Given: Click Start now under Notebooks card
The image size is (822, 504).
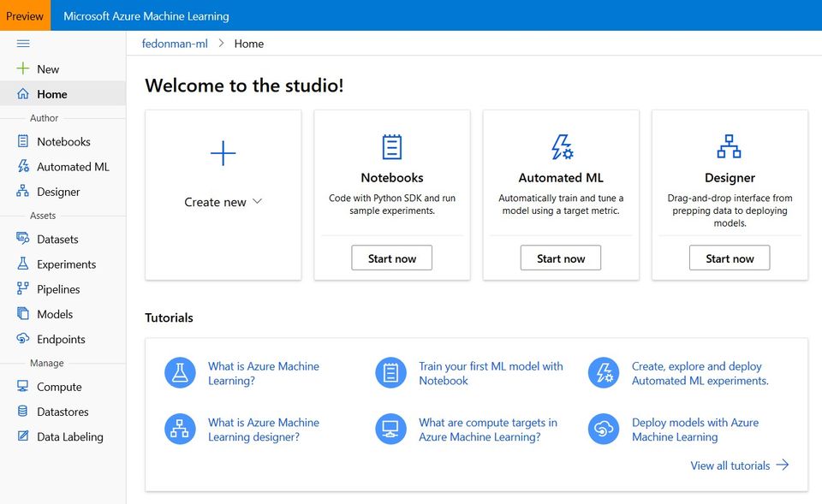Looking at the screenshot, I should (x=391, y=258).
